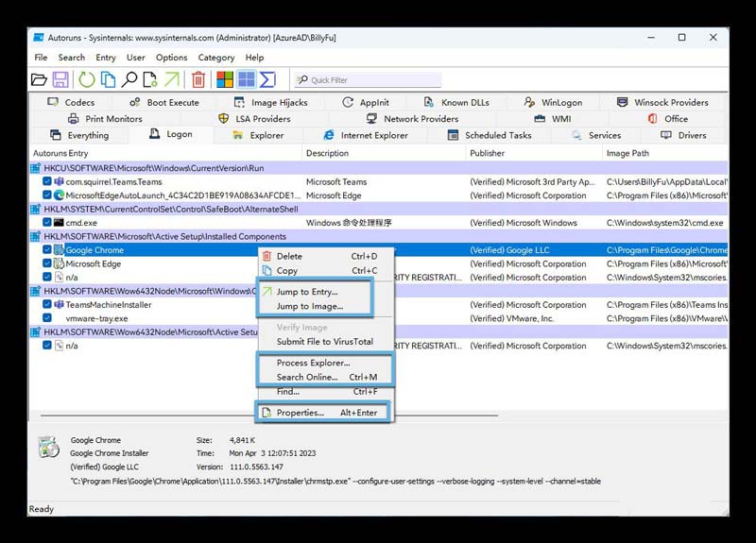756x543 pixels.
Task: Click the Quick Filter input field
Action: pos(368,80)
